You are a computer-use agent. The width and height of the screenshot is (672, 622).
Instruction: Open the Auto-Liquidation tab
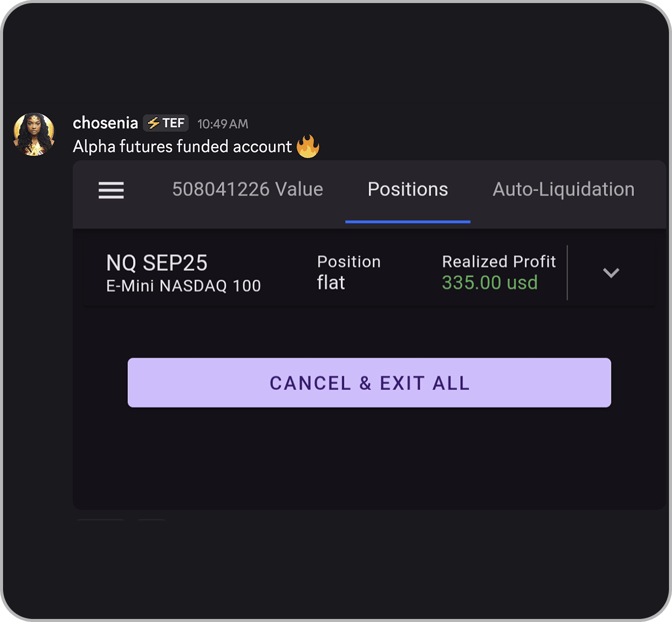[x=563, y=190]
